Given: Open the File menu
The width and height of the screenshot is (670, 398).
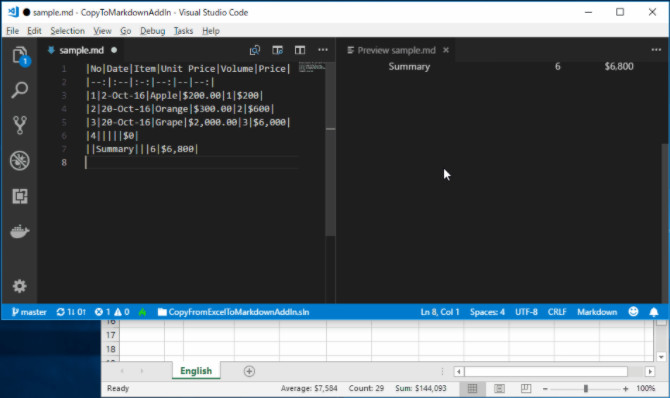Looking at the screenshot, I should (12, 31).
